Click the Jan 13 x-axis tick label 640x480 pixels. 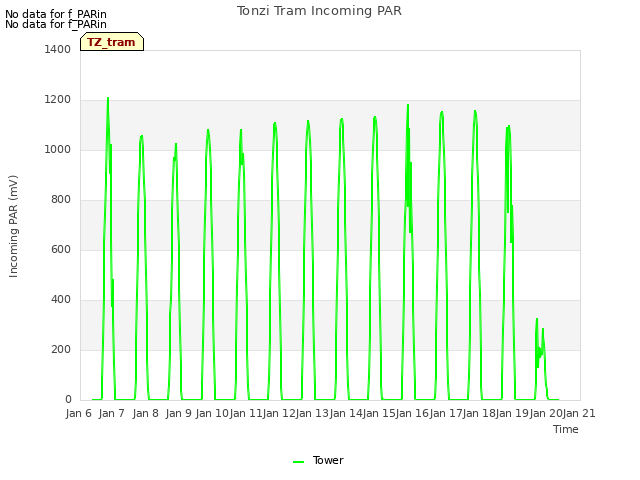click(312, 413)
